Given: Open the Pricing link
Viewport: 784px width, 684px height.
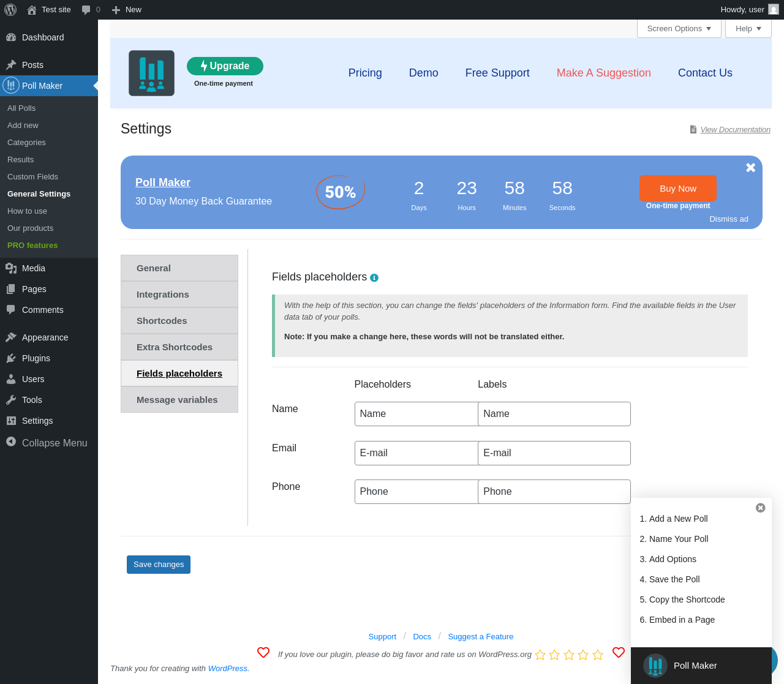Looking at the screenshot, I should [365, 73].
